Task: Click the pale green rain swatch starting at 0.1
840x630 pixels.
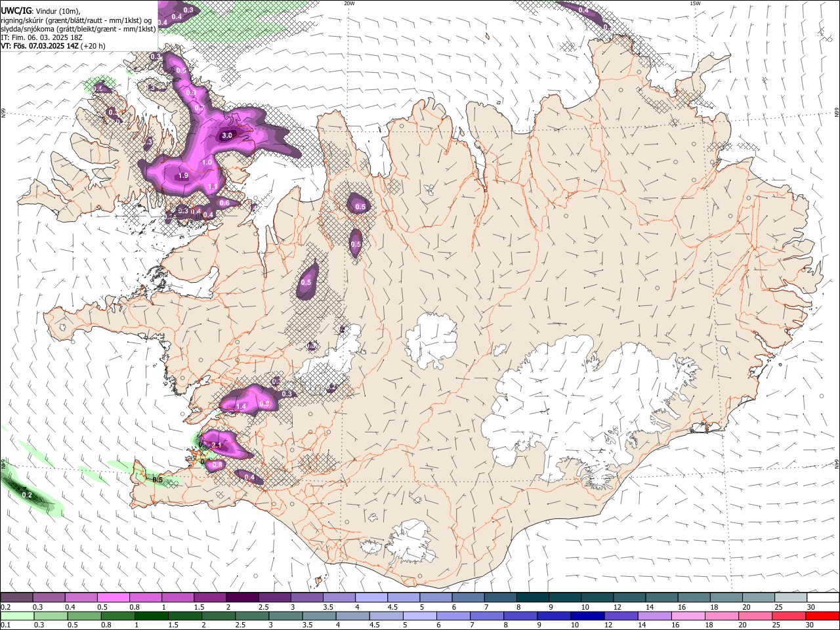Action: coord(16,616)
